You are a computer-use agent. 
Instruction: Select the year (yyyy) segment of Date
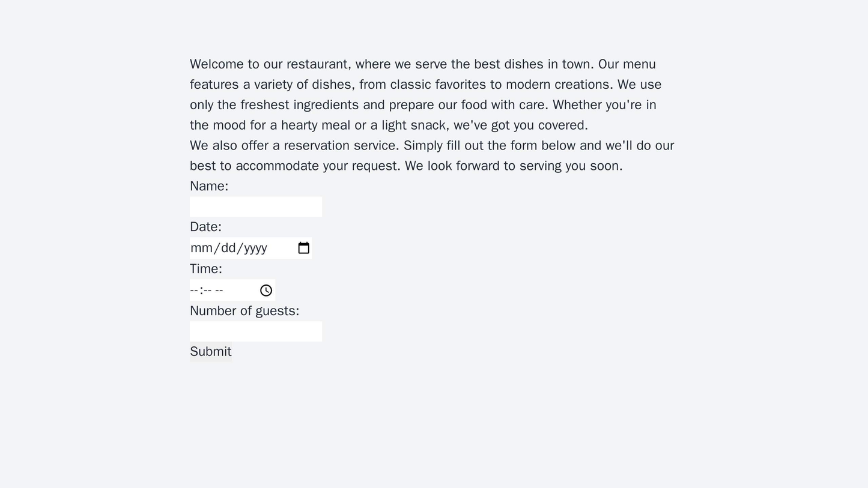[x=255, y=248]
